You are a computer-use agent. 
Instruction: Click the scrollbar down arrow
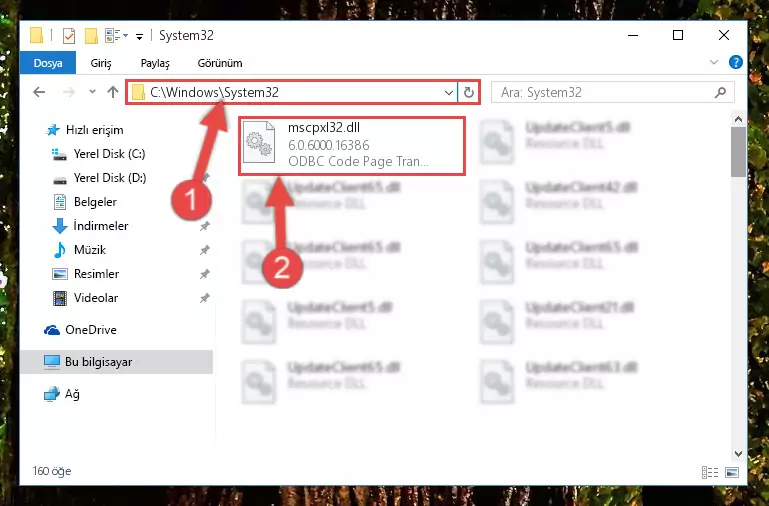(x=738, y=454)
